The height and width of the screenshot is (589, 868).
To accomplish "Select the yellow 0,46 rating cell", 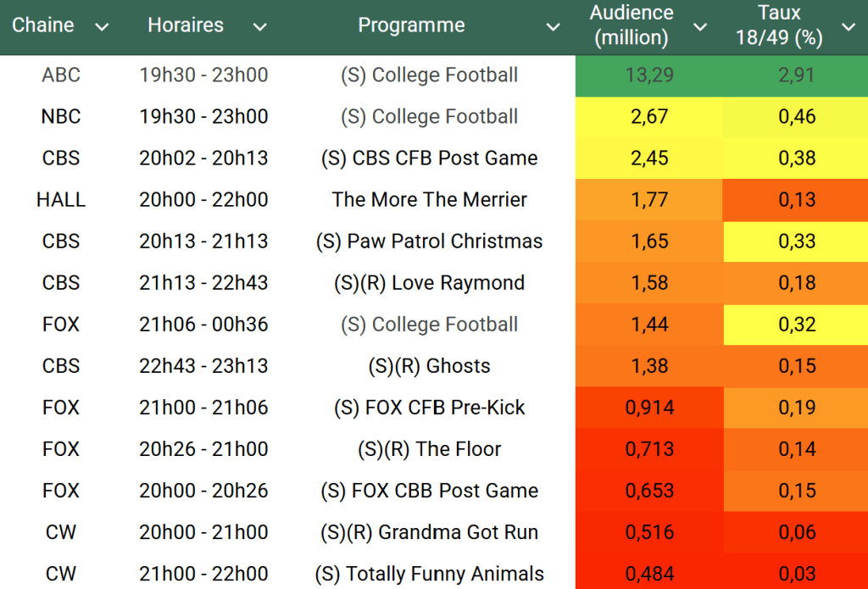I will click(797, 117).
